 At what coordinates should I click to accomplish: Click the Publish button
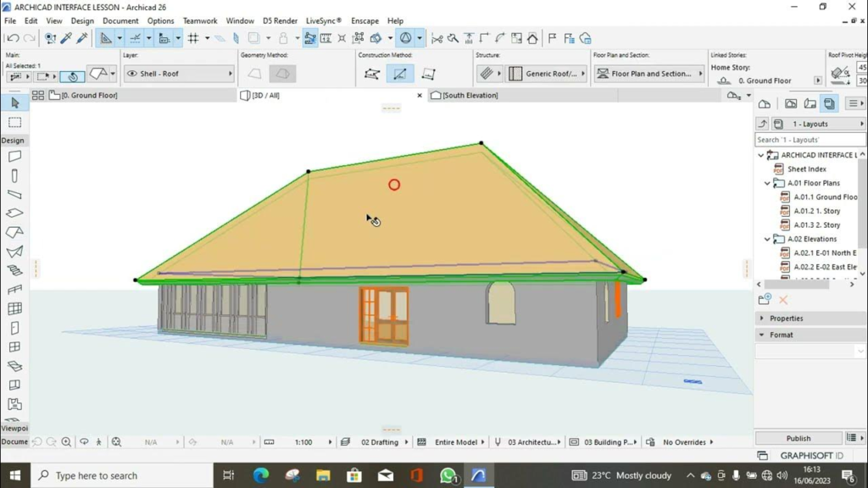click(x=798, y=438)
